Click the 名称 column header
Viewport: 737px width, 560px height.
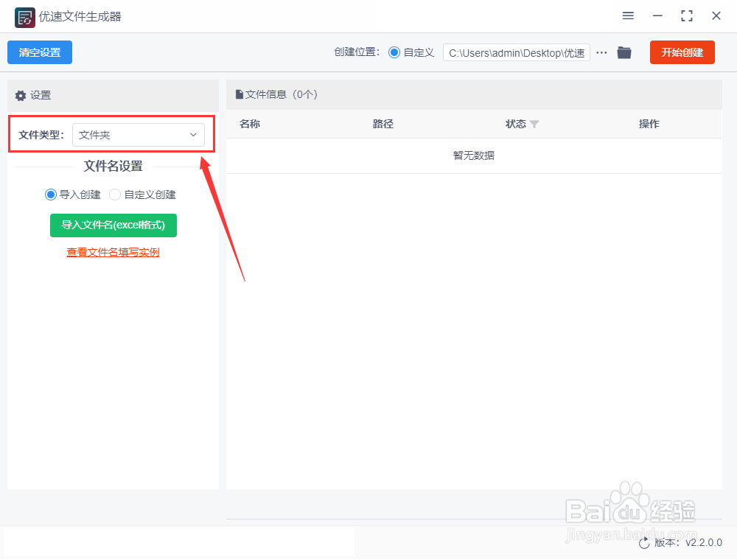(x=250, y=124)
